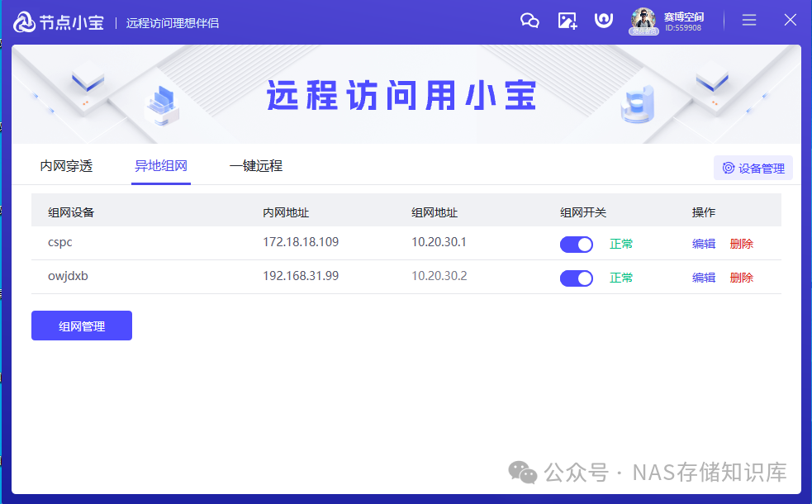
Task: Click the smiley brand icon in header
Action: coord(603,20)
